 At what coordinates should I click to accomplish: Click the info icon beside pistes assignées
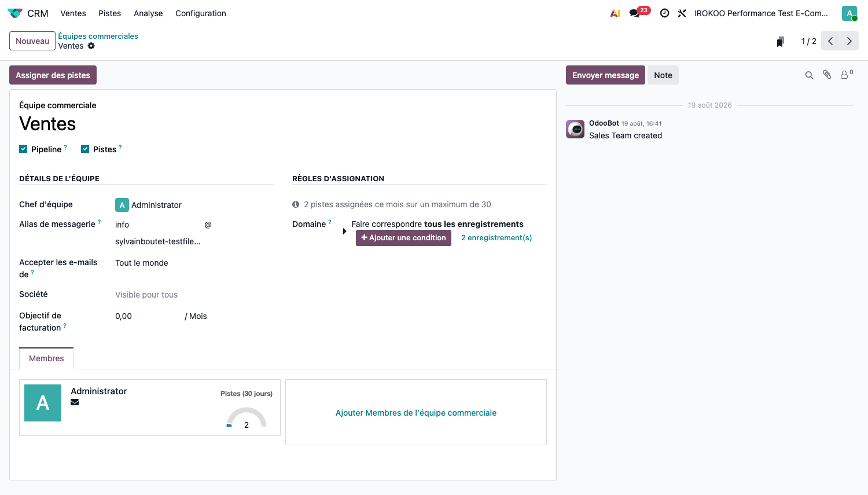296,204
